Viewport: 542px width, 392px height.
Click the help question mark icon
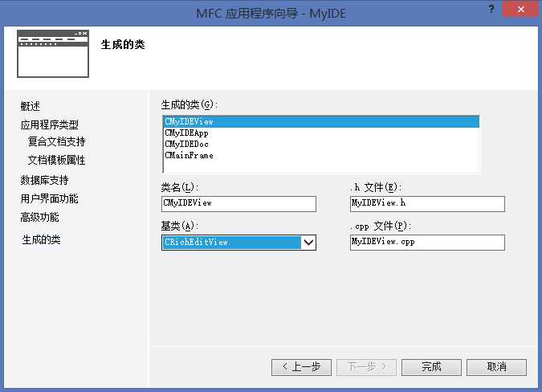click(x=491, y=9)
